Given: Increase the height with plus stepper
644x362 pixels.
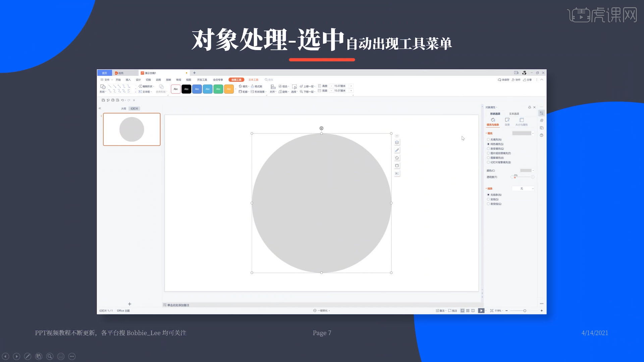Looking at the screenshot, I should click(351, 86).
